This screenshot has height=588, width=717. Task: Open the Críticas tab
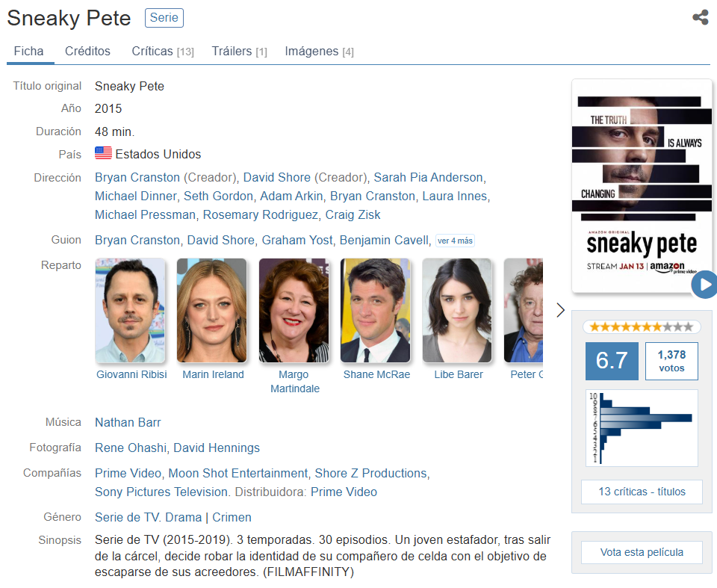(x=162, y=52)
